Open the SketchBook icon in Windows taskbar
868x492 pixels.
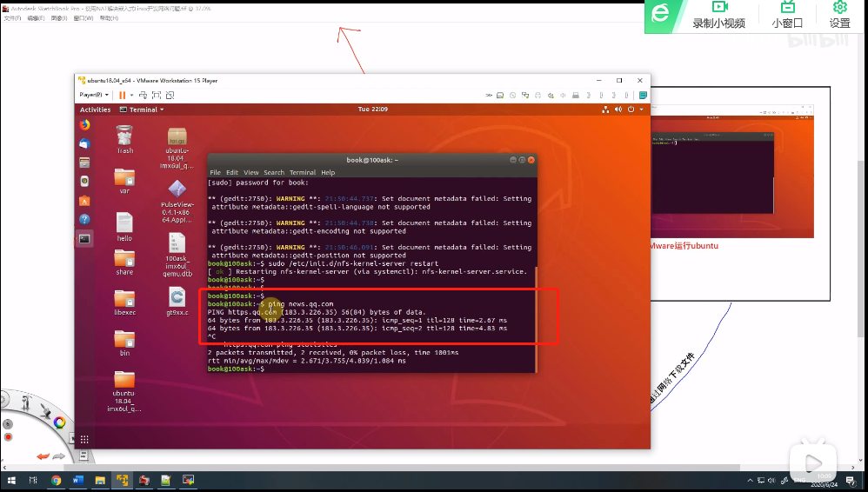coord(144,481)
